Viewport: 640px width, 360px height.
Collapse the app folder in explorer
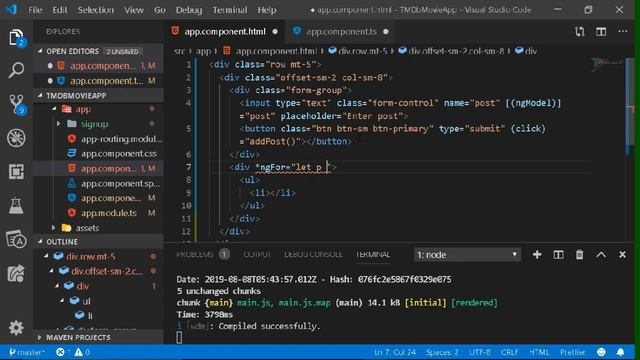click(54, 109)
